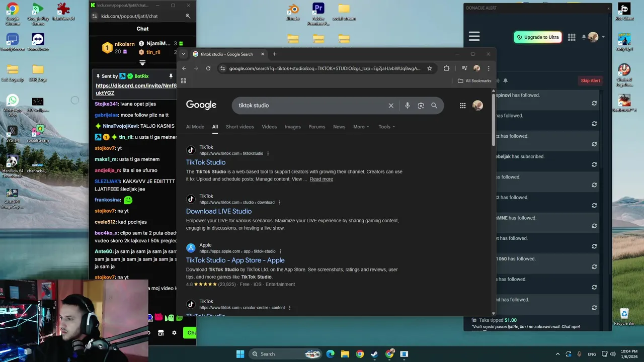Open the Windows Start menu
Image resolution: width=644 pixels, height=362 pixels.
click(x=240, y=354)
